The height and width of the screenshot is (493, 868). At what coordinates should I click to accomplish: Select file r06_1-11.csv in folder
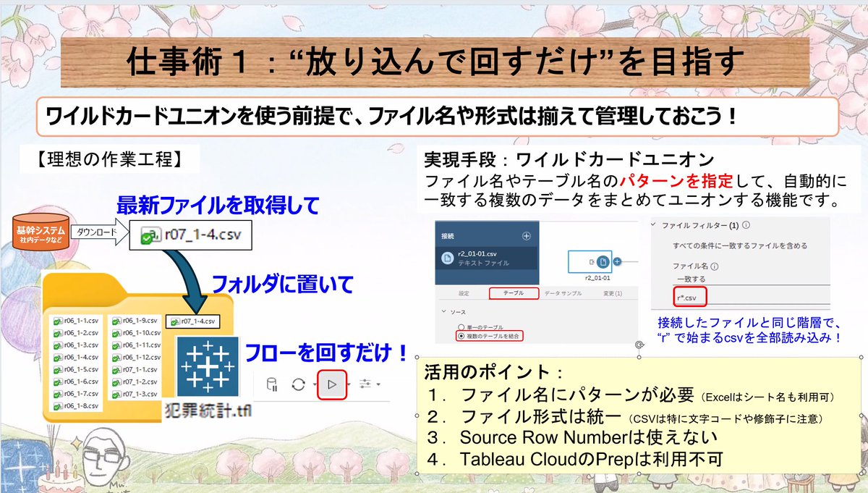point(135,345)
